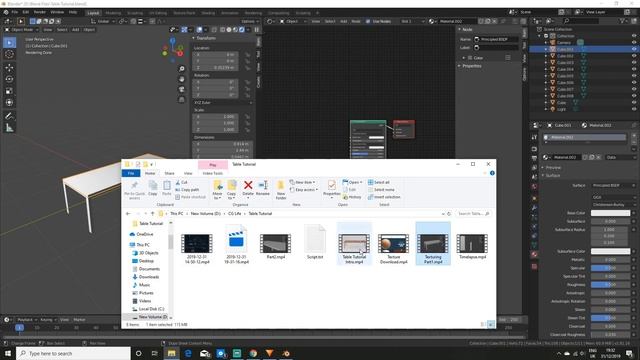
Task: Open Blender Window menu
Action: (x=57, y=12)
